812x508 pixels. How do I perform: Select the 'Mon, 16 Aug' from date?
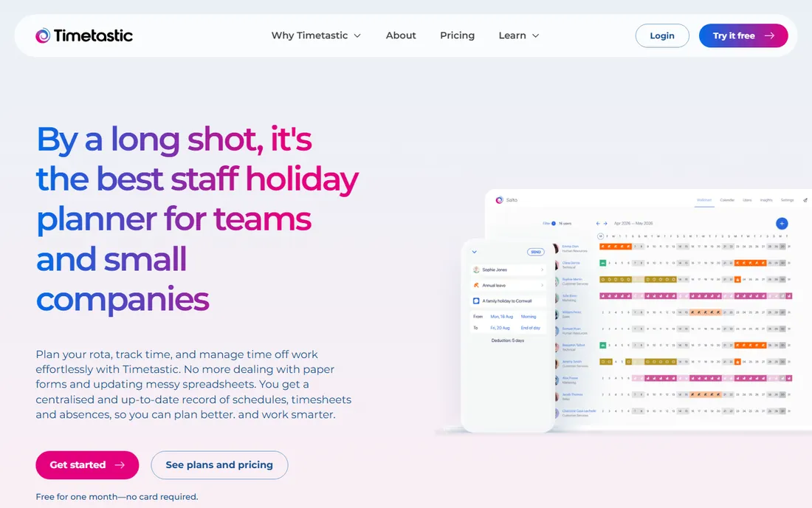pyautogui.click(x=501, y=317)
